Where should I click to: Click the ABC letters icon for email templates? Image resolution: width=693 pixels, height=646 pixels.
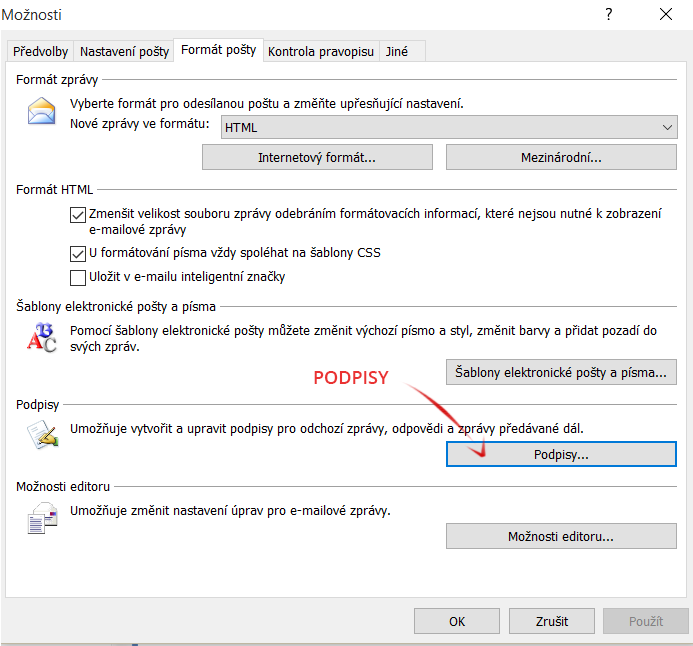click(42, 338)
